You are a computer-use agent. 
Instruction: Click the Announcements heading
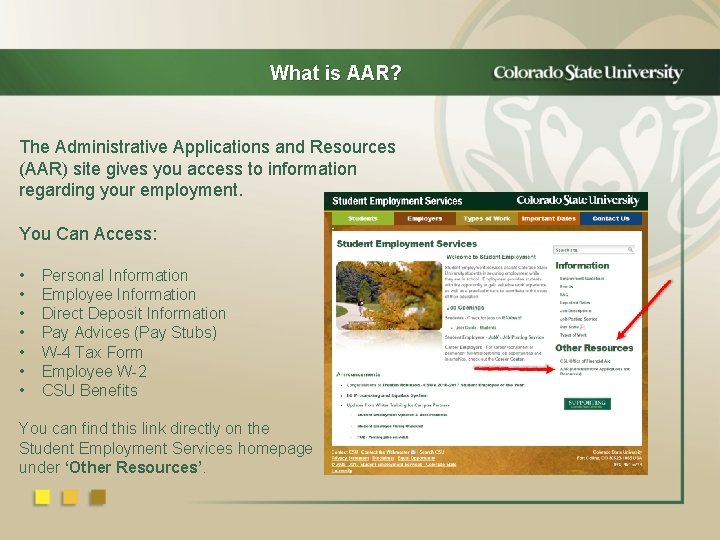pyautogui.click(x=359, y=374)
